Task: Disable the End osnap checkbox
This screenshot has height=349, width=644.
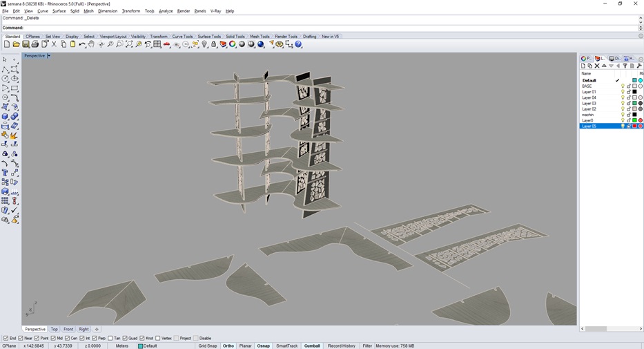Action: [6, 338]
